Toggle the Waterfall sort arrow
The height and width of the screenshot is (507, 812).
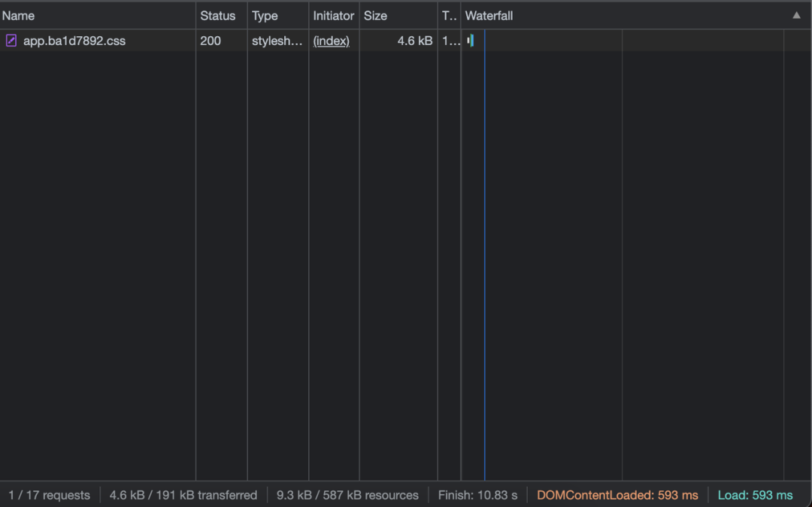(796, 16)
